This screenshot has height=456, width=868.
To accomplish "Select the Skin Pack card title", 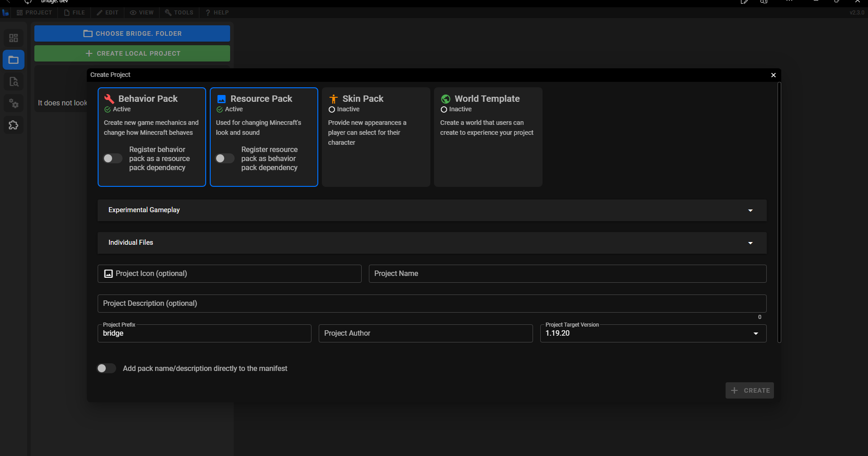I will 363,99.
